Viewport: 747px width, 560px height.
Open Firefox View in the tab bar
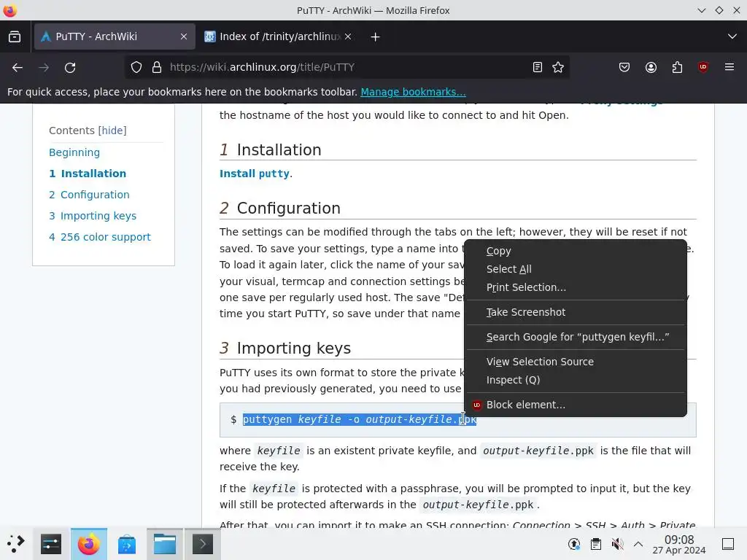click(x=15, y=36)
